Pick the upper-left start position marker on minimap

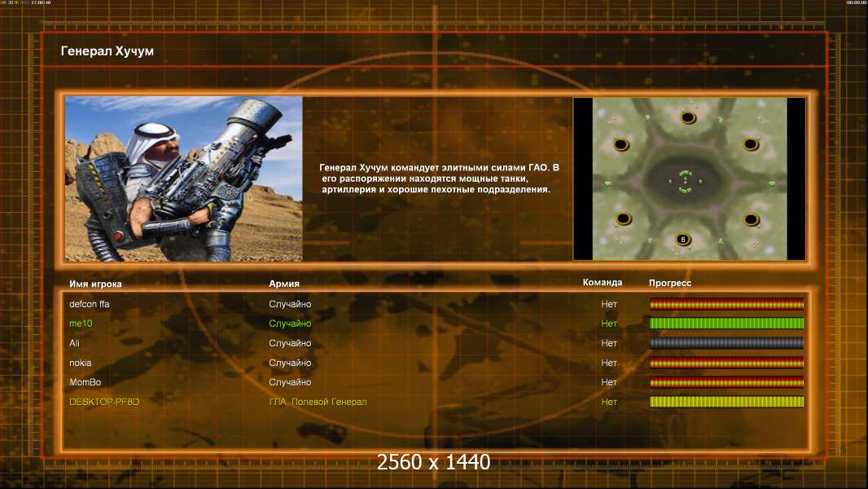tap(621, 145)
